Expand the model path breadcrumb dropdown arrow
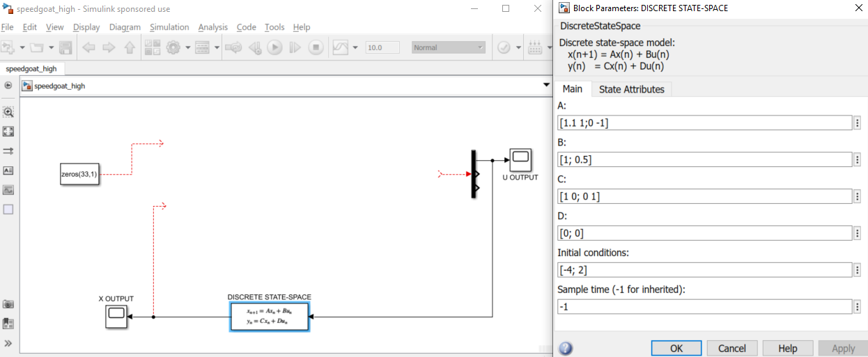The image size is (868, 357). [546, 86]
